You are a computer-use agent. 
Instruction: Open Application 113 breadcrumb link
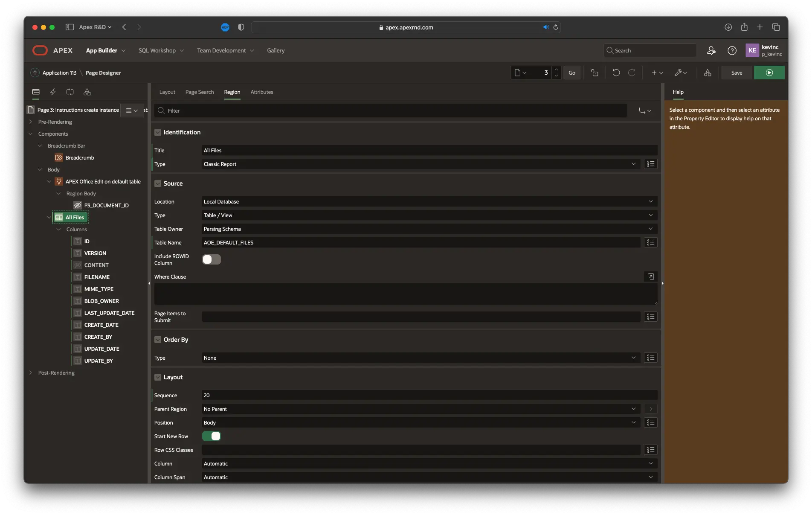click(x=59, y=73)
